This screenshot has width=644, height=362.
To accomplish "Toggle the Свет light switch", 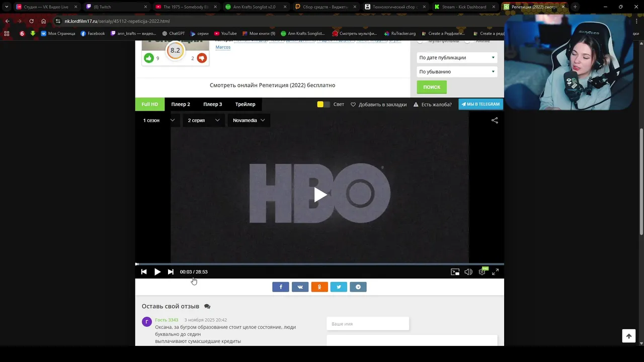I will [324, 104].
